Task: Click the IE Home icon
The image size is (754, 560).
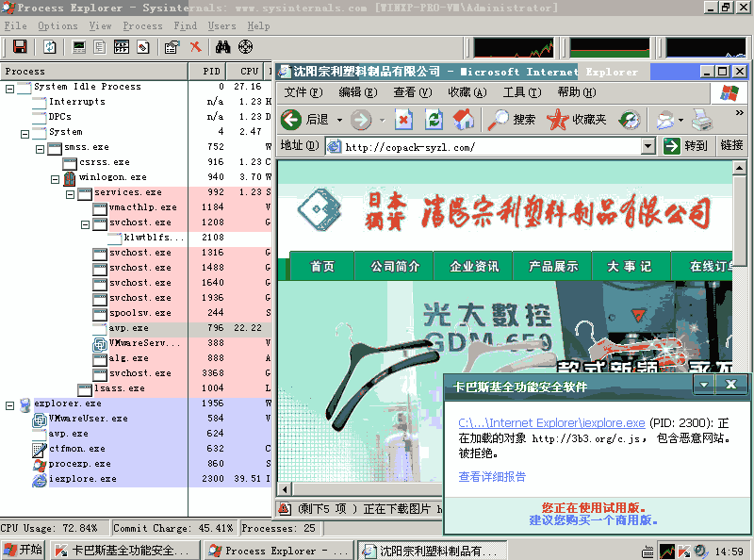Action: click(464, 120)
